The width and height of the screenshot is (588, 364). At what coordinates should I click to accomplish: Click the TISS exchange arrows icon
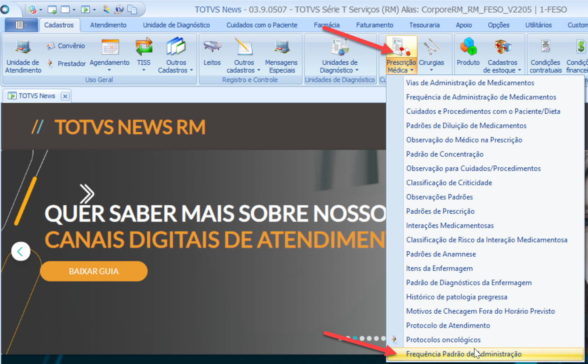[144, 47]
